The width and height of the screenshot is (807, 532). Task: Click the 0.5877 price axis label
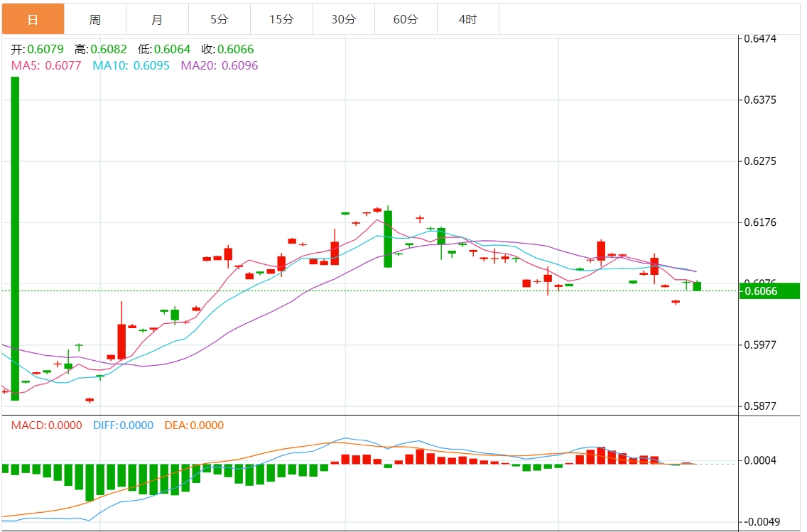click(x=761, y=406)
